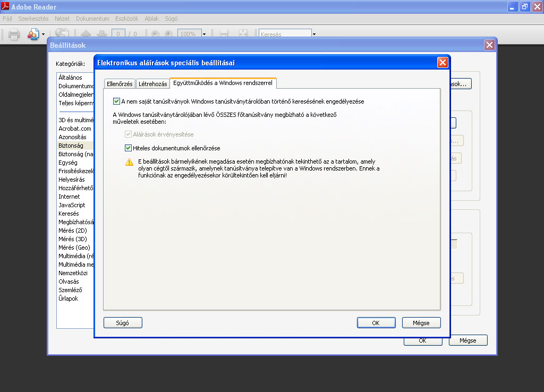The height and width of the screenshot is (392, 544).
Task: Confirm the signature dialog with OK
Action: tap(376, 322)
